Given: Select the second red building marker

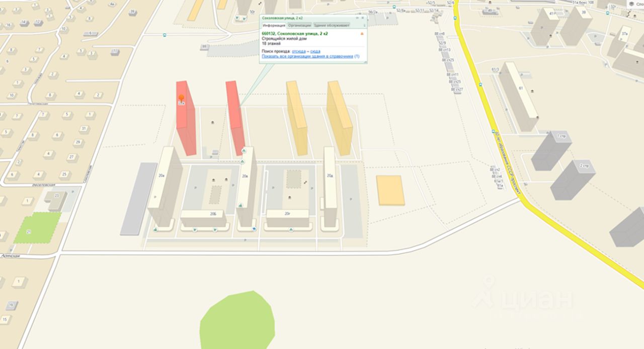Looking at the screenshot, I should 235,118.
